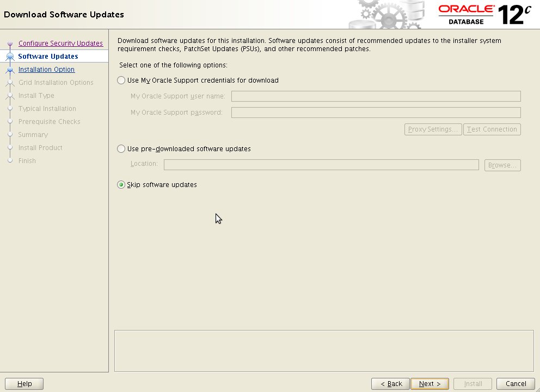Open Installation Option from the sidebar
540x392 pixels.
tap(46, 70)
